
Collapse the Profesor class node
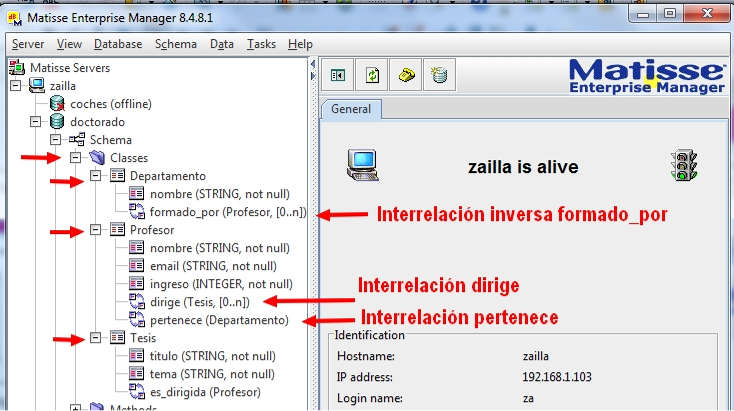[x=95, y=230]
